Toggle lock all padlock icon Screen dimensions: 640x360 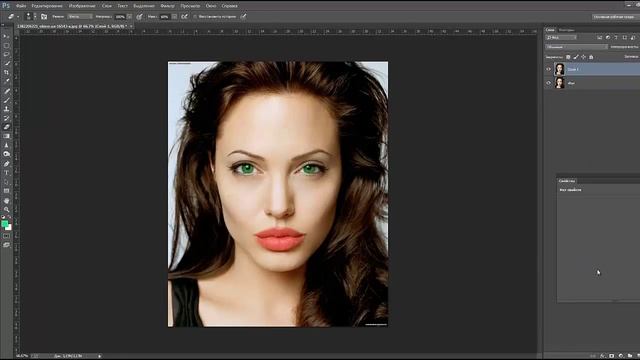point(591,57)
